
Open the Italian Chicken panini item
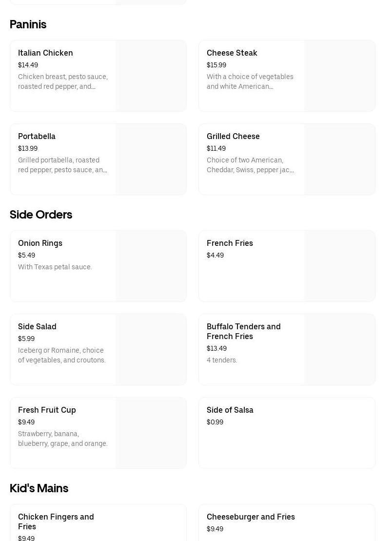(x=45, y=53)
